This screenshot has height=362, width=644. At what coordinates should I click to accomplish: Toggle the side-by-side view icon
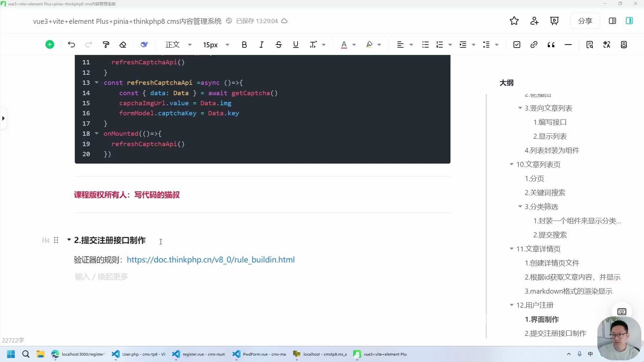coord(612,21)
